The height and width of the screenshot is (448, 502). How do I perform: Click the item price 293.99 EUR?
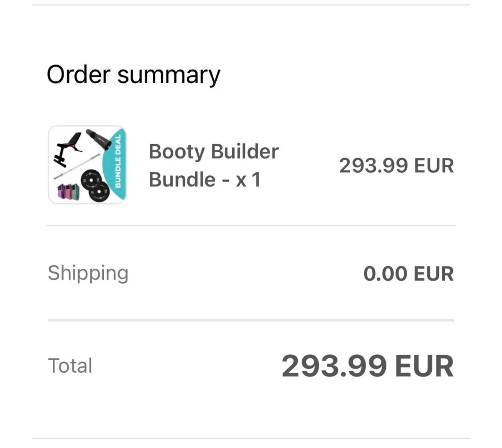pos(396,166)
